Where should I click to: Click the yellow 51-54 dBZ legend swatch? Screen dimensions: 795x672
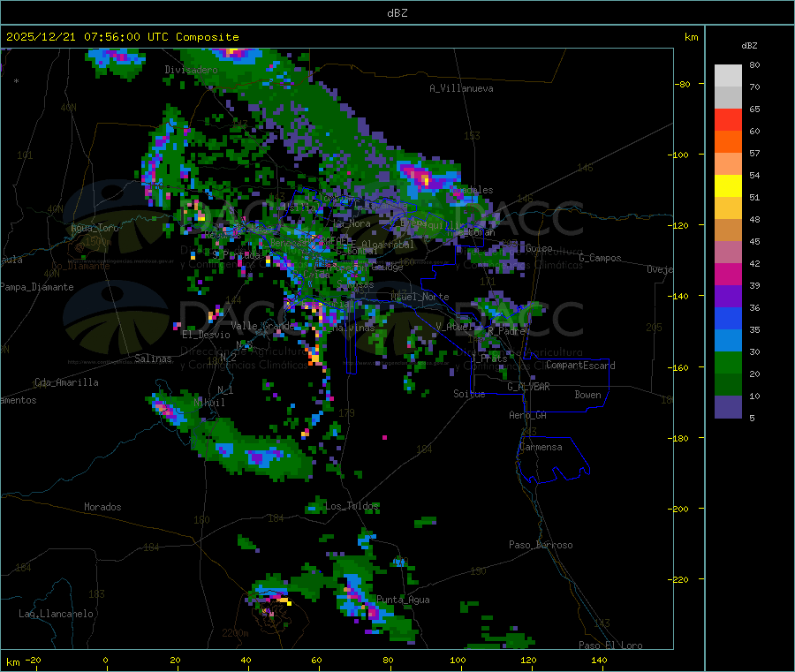pos(728,186)
